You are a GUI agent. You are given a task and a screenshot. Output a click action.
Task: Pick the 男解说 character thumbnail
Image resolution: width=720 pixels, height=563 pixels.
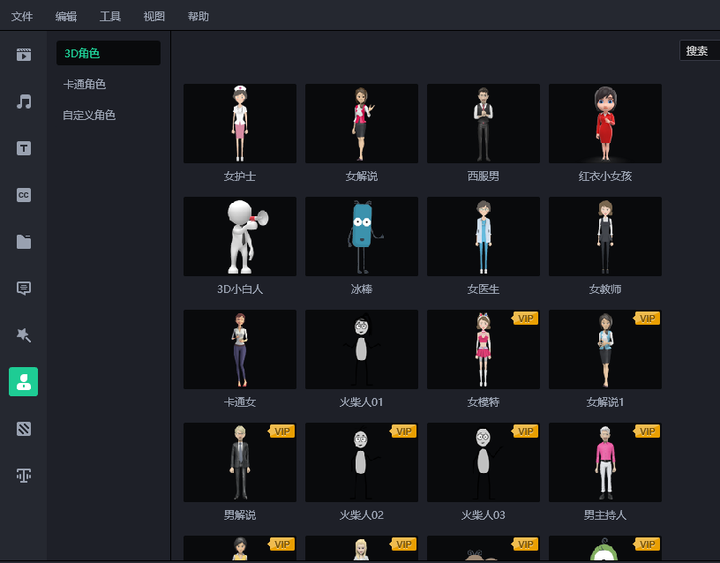coord(240,462)
